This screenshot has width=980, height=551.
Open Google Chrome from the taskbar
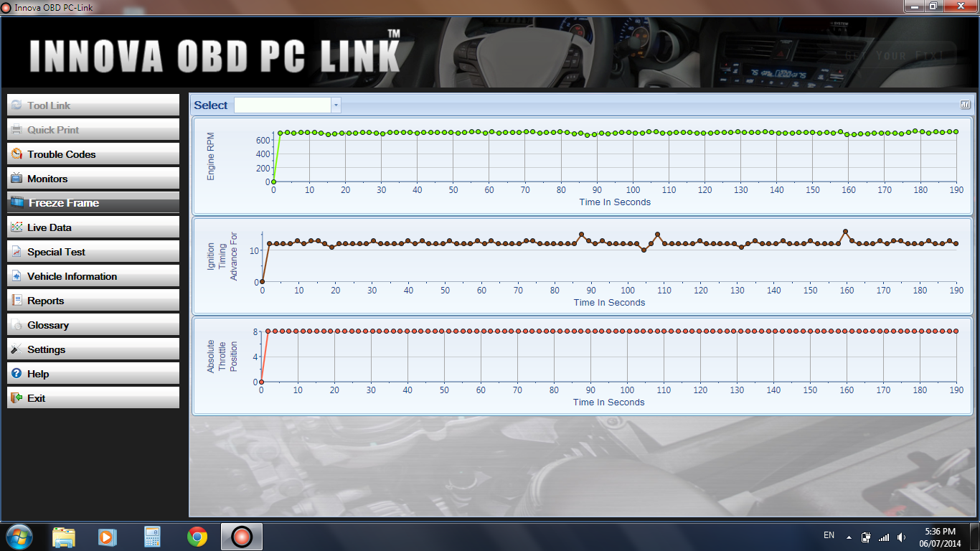197,537
